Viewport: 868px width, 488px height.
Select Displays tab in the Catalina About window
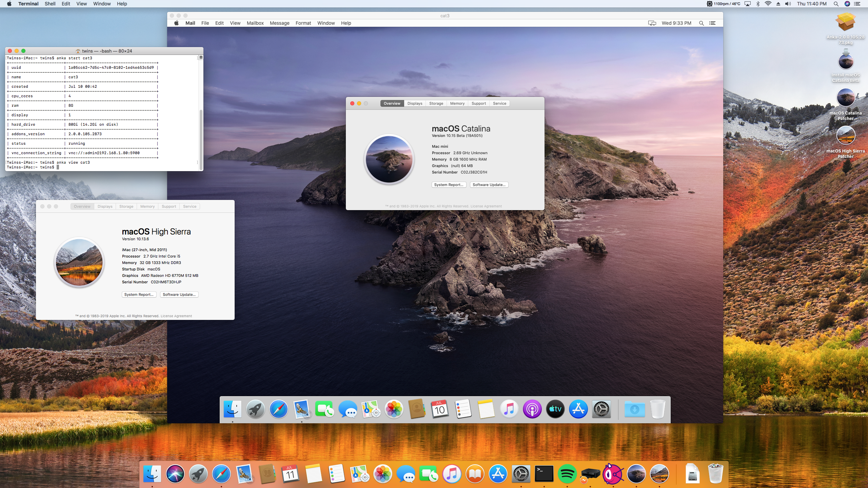415,103
